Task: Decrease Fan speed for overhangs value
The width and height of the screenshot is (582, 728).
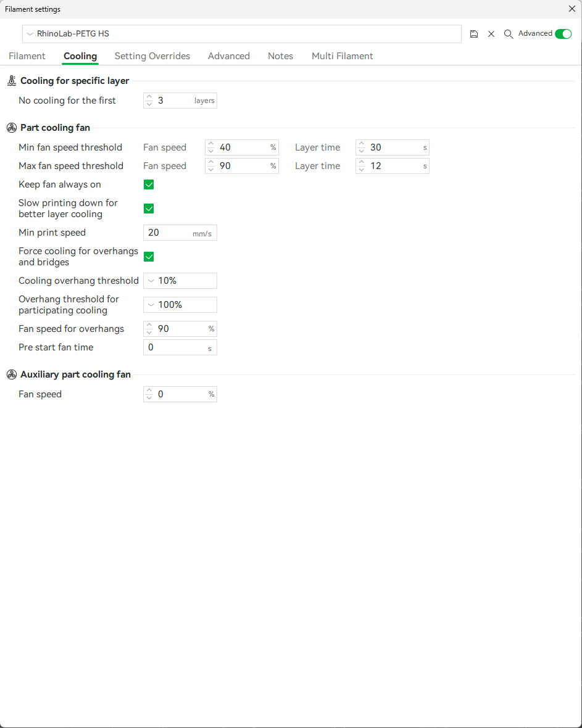Action: 149,333
